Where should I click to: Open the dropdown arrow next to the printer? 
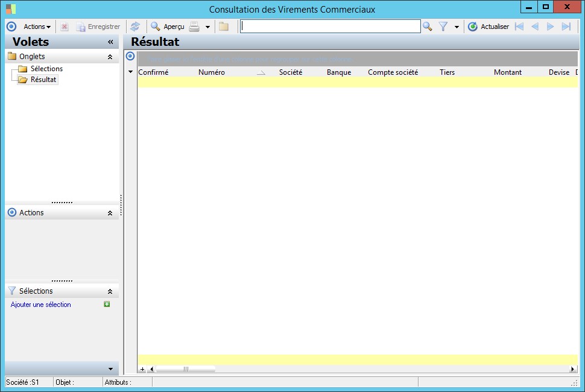[x=208, y=27]
